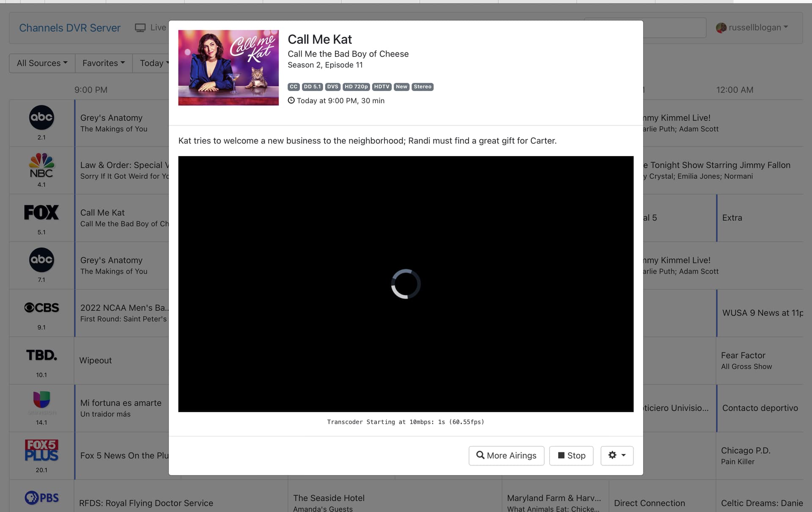Image resolution: width=812 pixels, height=512 pixels.
Task: Open Channels DVR Server home link
Action: point(70,28)
